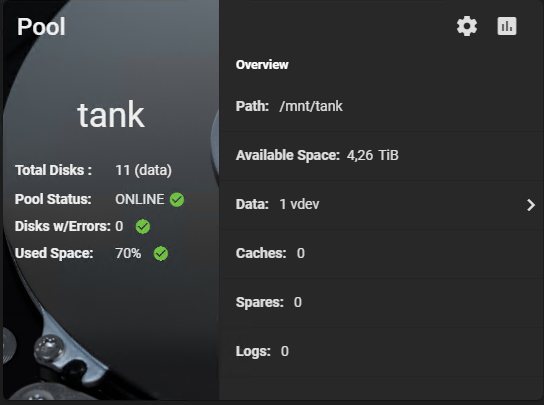Image resolution: width=544 pixels, height=405 pixels.
Task: Expand Data vdev details chevron
Action: [x=530, y=205]
